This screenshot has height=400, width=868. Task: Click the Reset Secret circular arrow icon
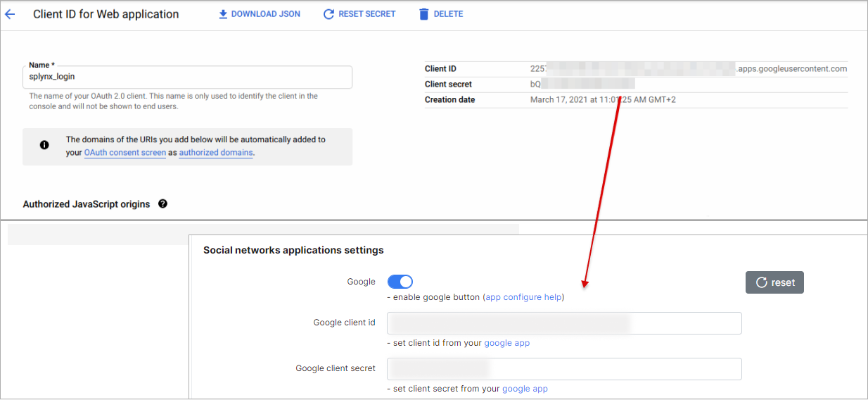pyautogui.click(x=328, y=14)
